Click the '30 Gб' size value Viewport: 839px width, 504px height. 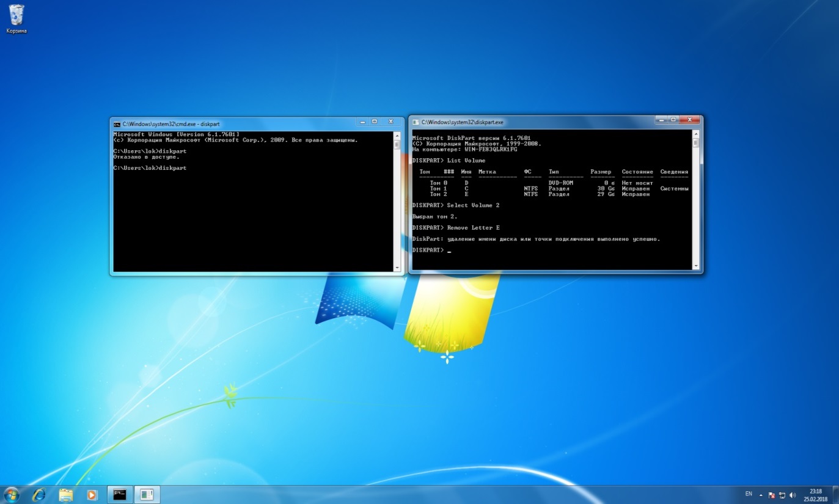tap(605, 189)
